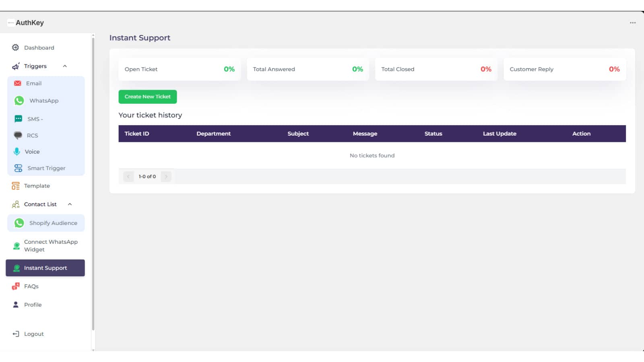The width and height of the screenshot is (644, 362).
Task: Select the WhatsApp trigger icon
Action: [x=19, y=101]
